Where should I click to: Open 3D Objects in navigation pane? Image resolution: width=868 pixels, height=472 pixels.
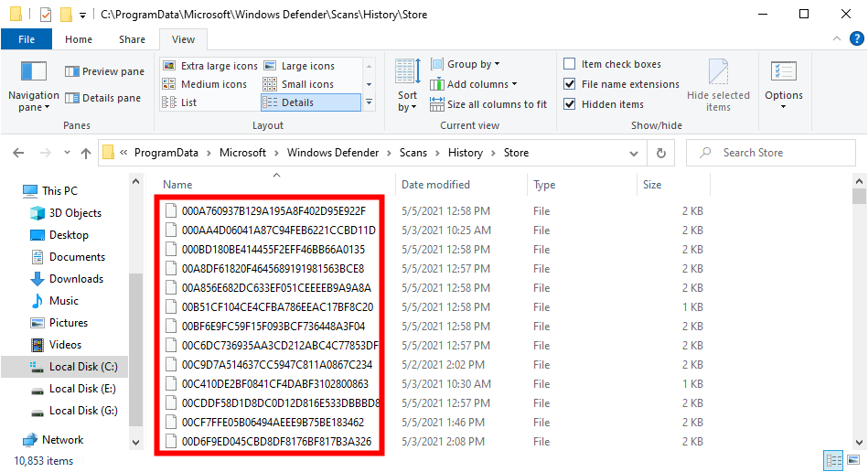[75, 213]
